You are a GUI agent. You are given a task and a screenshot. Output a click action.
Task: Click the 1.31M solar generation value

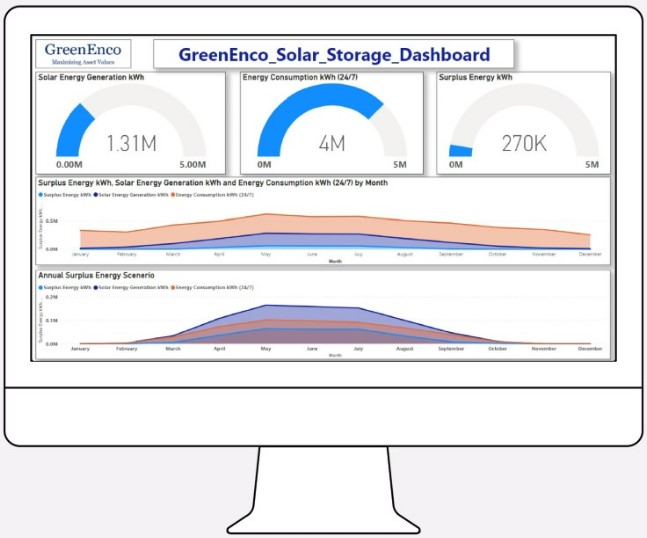131,143
